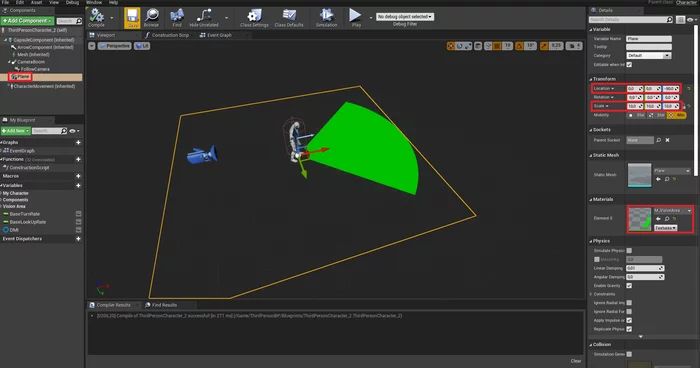Click the Find toolbar icon
The width and height of the screenshot is (700, 368).
point(177,17)
